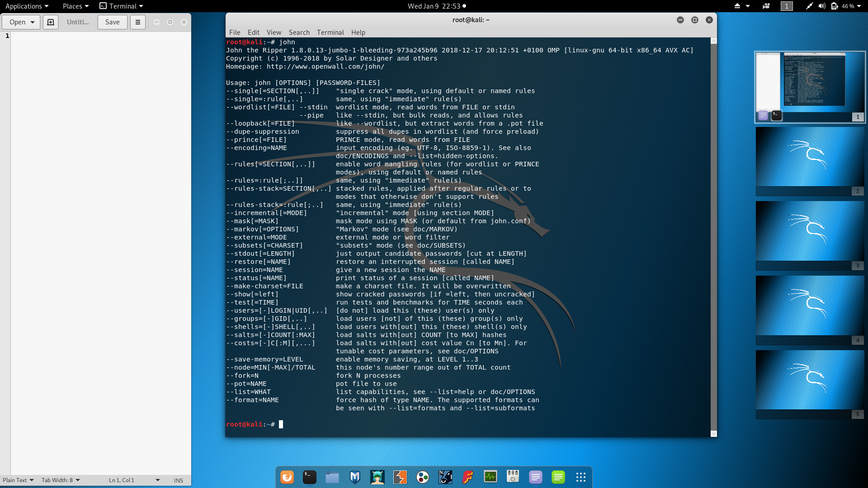Launch Armitage from the dock
This screenshot has height=488, width=868.
tap(377, 477)
